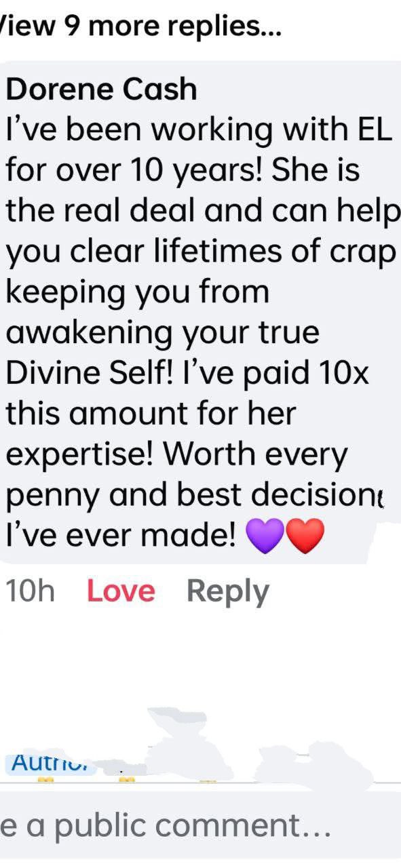401x868 pixels.
Task: Click the first yellow emoji above comment box
Action: [x=45, y=781]
